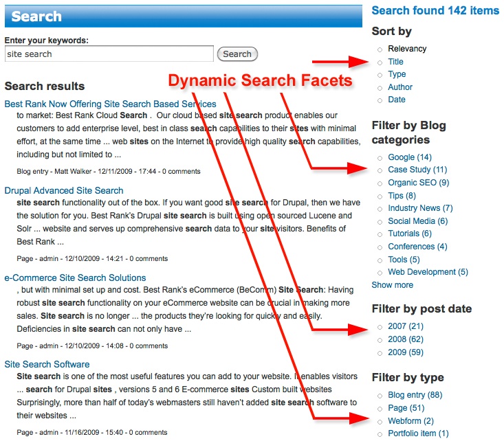The width and height of the screenshot is (504, 441).
Task: Filter by Page (51) type
Action: point(406,408)
